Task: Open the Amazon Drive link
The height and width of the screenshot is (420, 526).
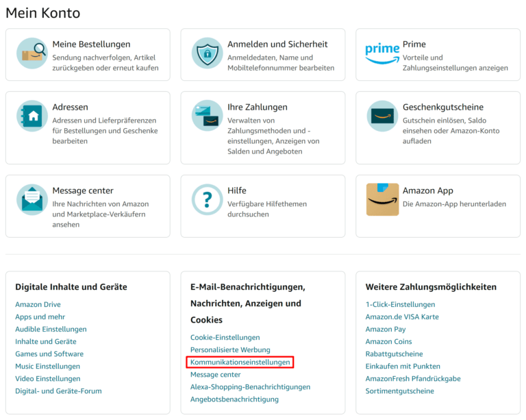Action: [x=38, y=304]
